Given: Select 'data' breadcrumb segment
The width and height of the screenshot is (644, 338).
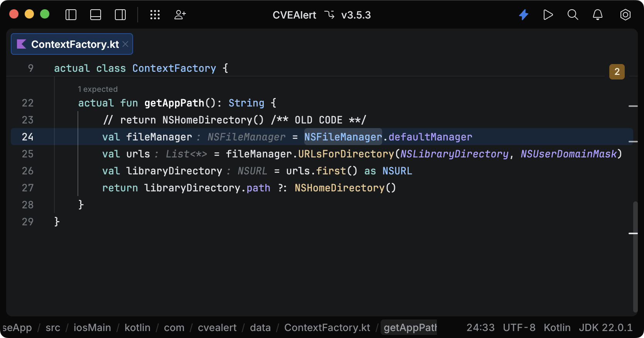Looking at the screenshot, I should 260,328.
